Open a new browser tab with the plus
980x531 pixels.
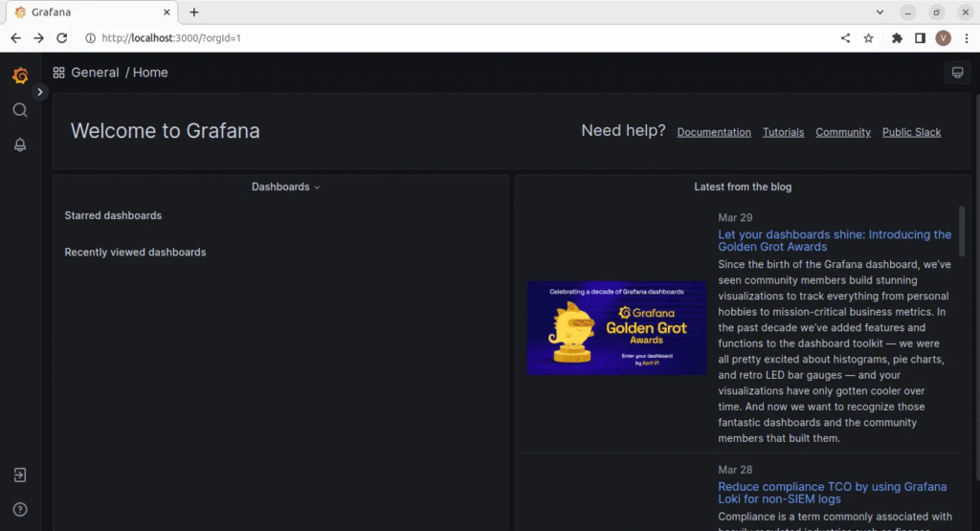coord(193,11)
